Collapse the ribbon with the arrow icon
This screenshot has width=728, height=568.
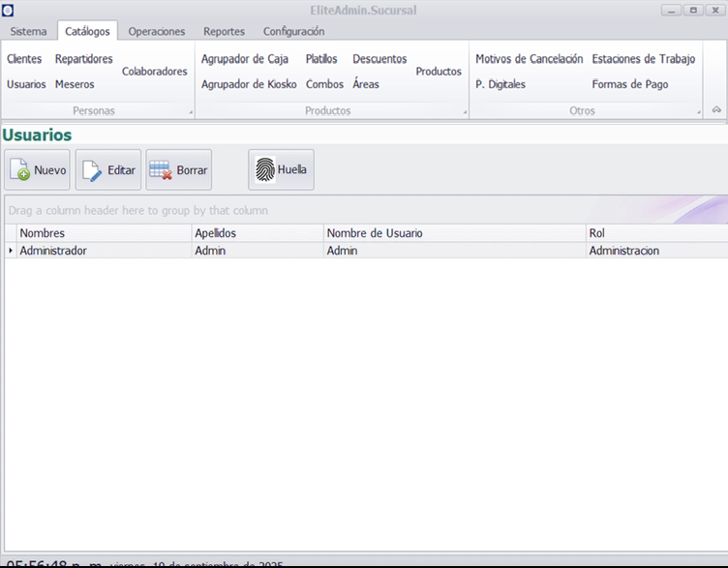[716, 110]
